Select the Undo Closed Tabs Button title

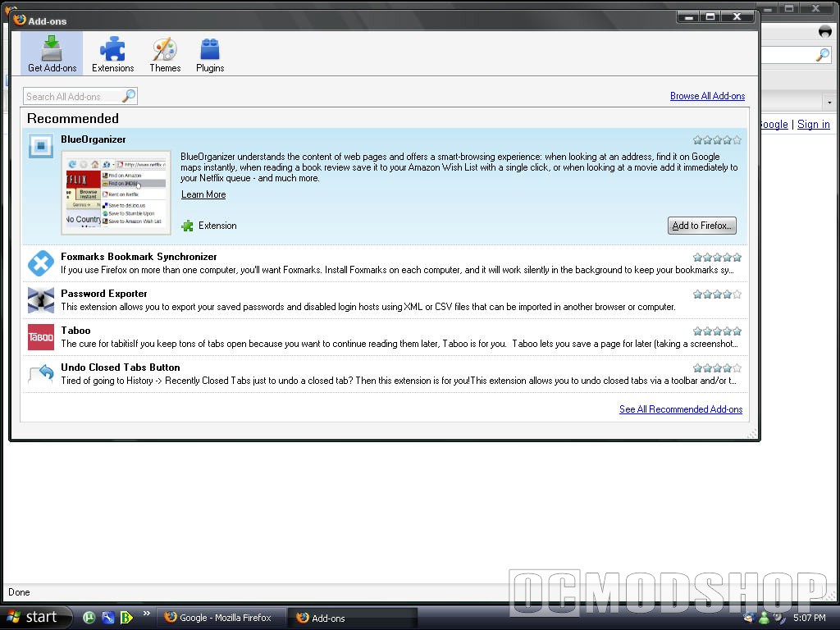point(121,367)
